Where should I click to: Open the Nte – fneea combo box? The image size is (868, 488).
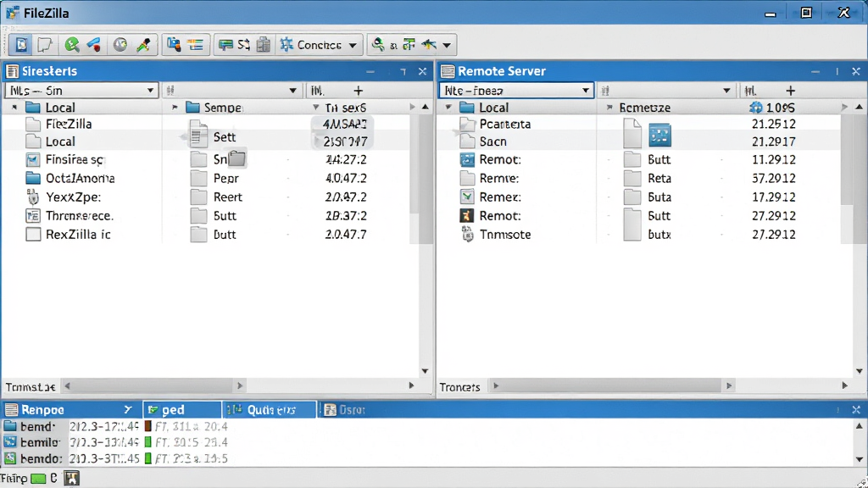pos(516,90)
